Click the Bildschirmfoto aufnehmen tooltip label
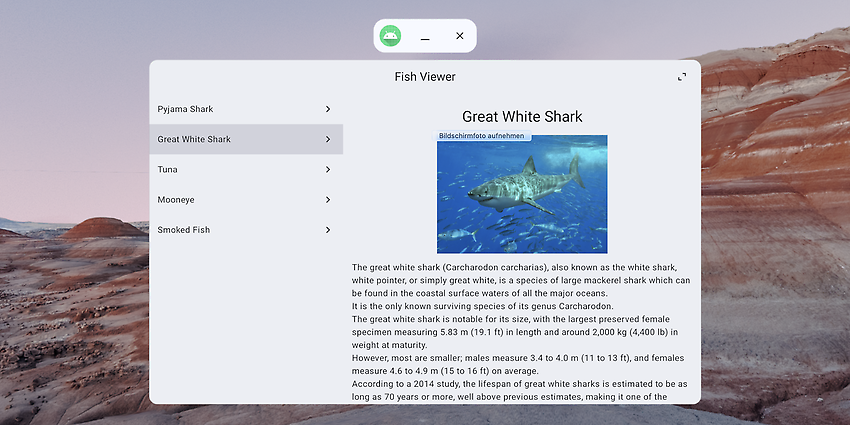 [481, 136]
